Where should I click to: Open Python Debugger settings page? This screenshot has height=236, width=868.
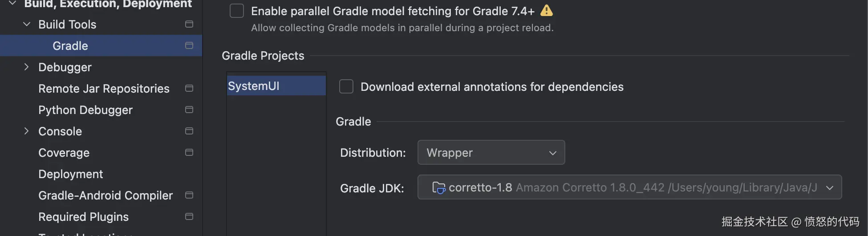coord(85,110)
